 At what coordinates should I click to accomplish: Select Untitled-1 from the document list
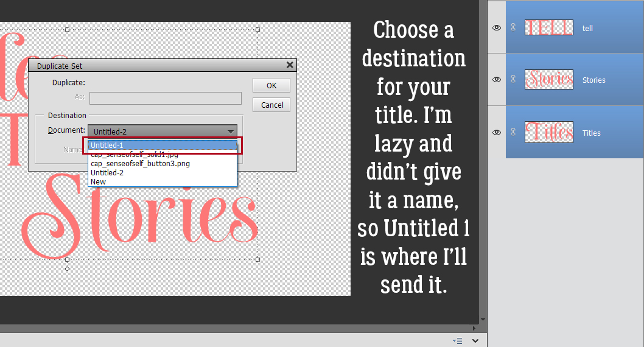[x=163, y=145]
